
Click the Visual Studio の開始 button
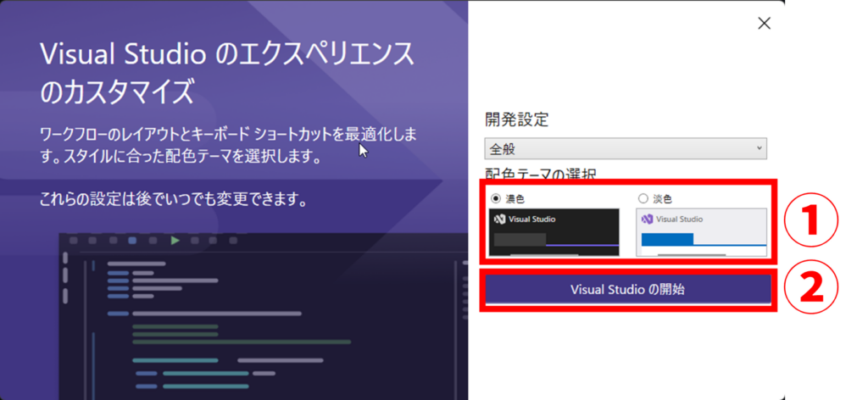[x=628, y=290]
